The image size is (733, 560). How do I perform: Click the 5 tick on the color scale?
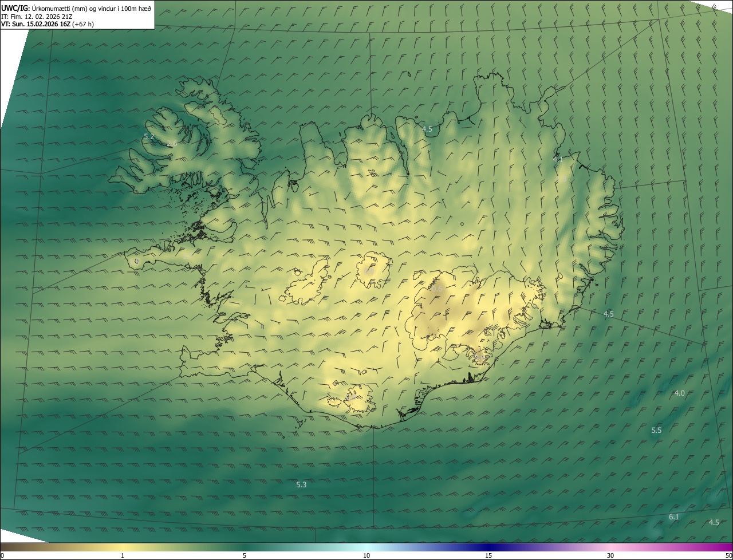[245, 555]
